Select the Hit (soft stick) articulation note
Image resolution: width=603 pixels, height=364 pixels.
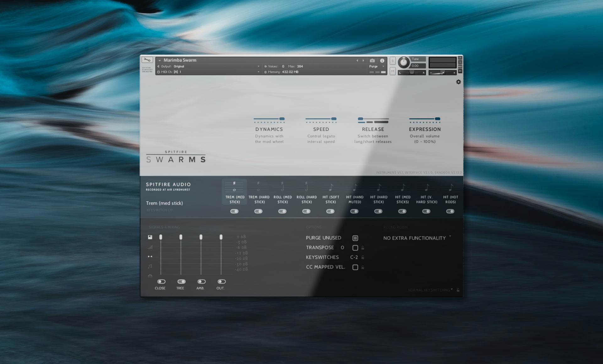[331, 188]
